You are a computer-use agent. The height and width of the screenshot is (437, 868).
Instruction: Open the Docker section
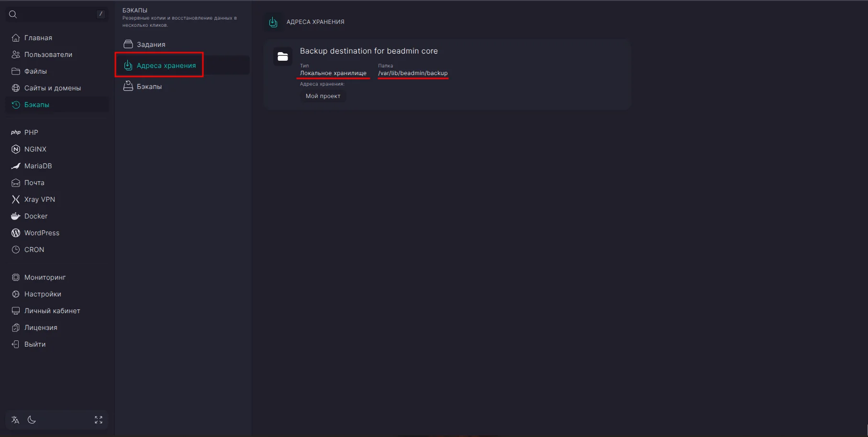pyautogui.click(x=35, y=216)
